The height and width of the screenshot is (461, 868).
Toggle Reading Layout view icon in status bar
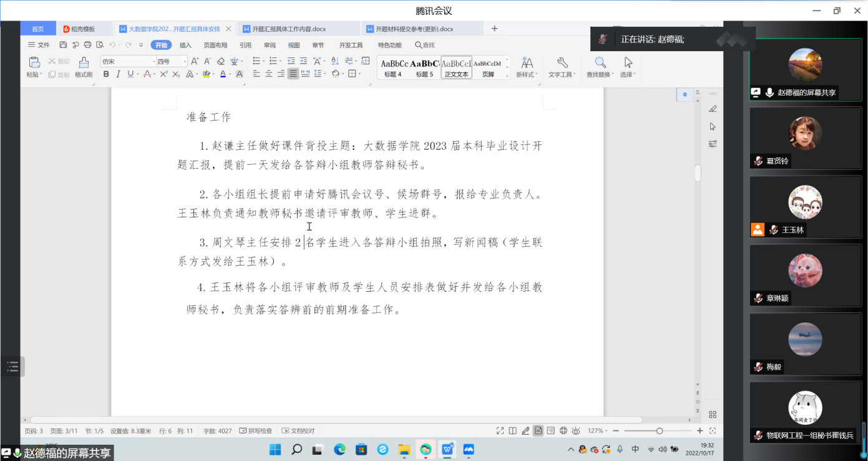tap(512, 431)
